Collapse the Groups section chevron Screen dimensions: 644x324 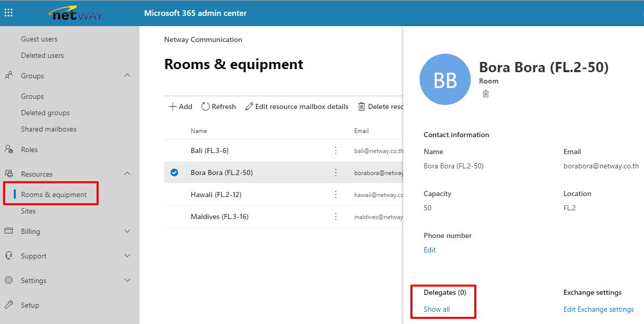click(x=127, y=76)
